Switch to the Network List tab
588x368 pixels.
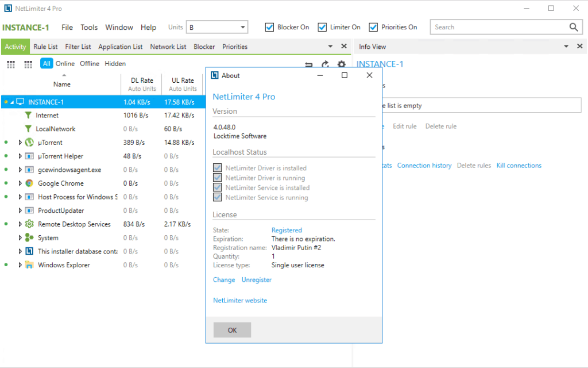coord(168,47)
